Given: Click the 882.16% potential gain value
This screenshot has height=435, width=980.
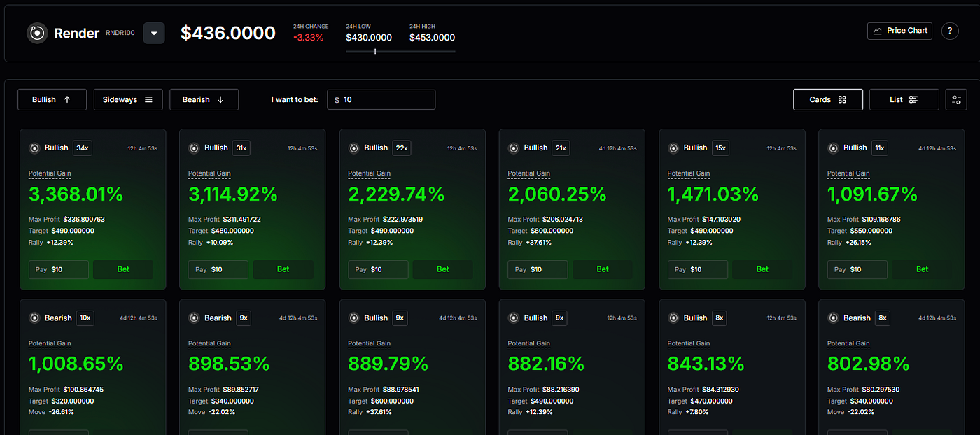Looking at the screenshot, I should tap(546, 364).
